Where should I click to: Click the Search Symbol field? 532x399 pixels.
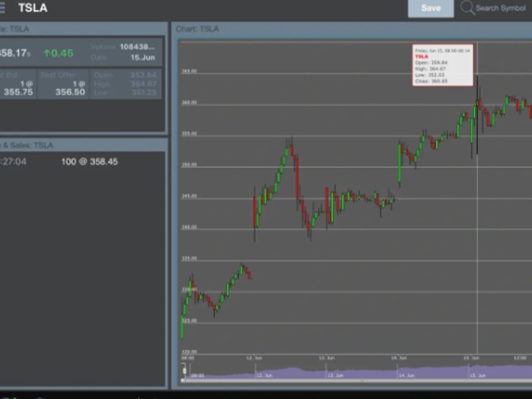click(500, 8)
